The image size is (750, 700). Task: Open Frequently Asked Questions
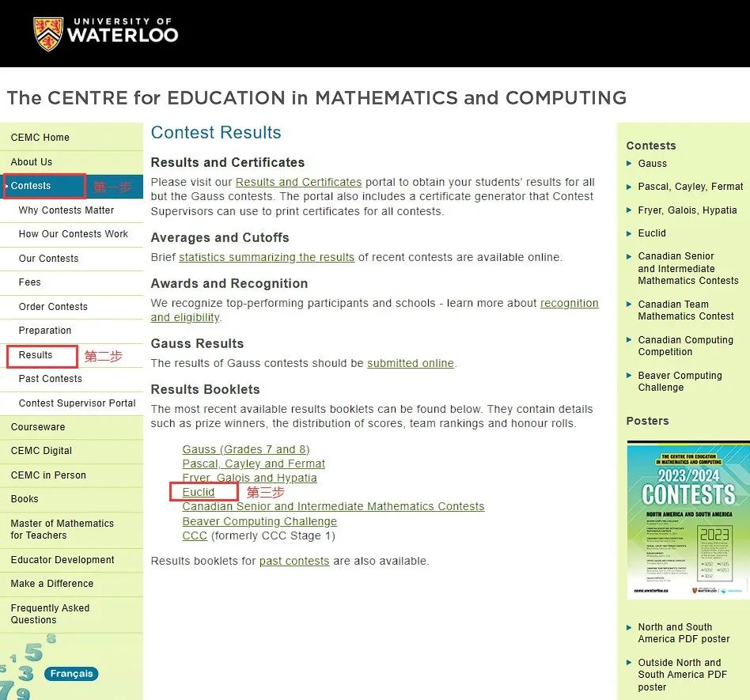point(50,614)
